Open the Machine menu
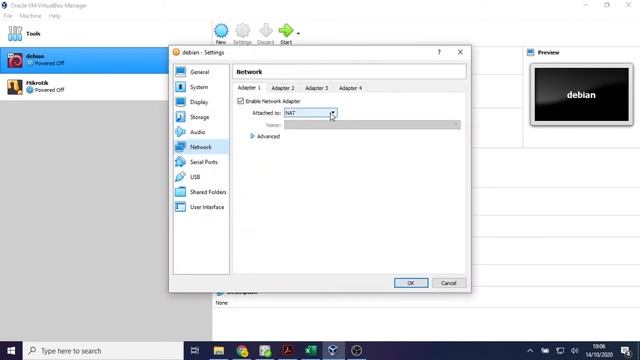Image resolution: width=640 pixels, height=360 pixels. click(31, 16)
